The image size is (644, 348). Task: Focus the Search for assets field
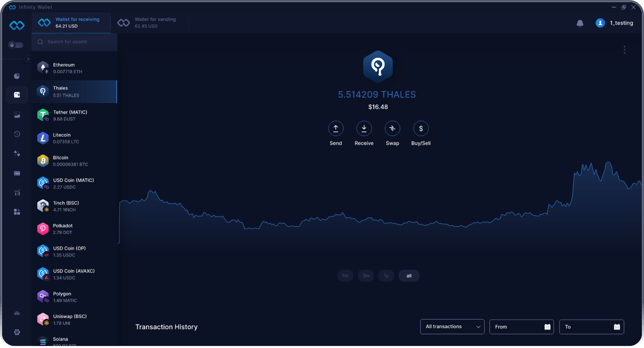coord(75,42)
